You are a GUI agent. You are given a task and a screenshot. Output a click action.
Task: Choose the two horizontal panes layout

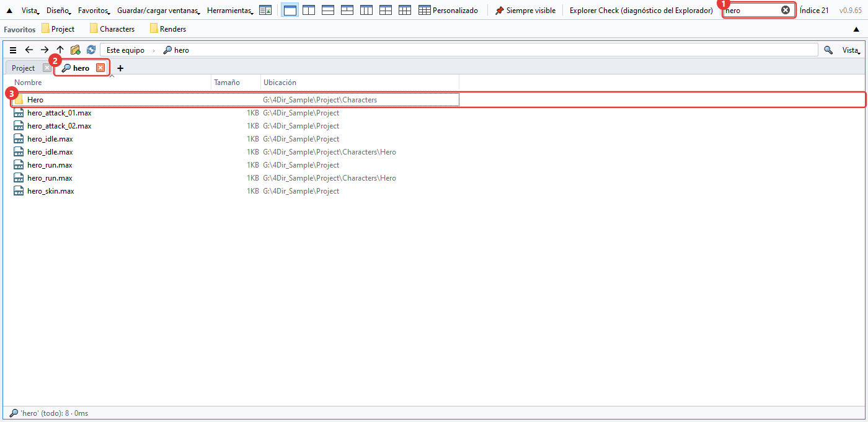328,10
